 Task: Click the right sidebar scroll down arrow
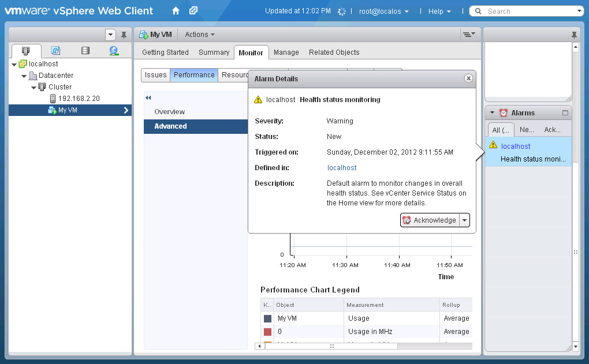[x=576, y=346]
